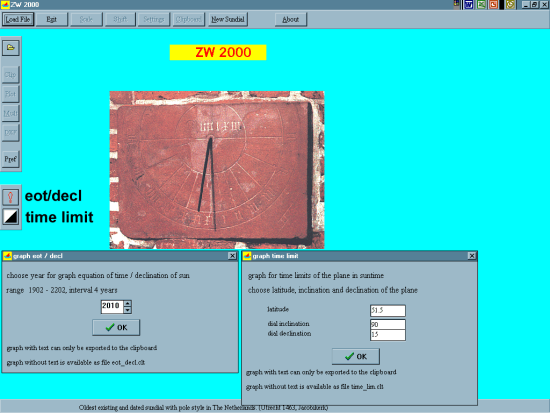550x413 pixels.
Task: Click the 'dial inclination' label
Action: (288, 324)
